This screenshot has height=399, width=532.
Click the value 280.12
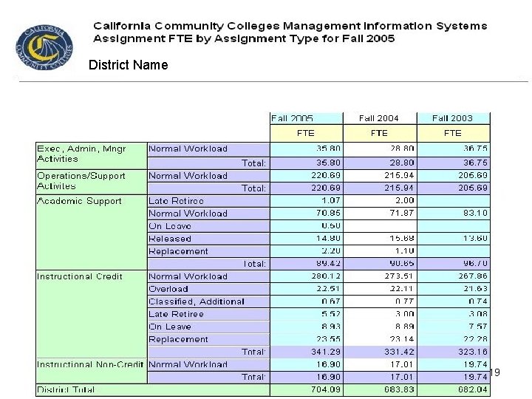pyautogui.click(x=326, y=276)
